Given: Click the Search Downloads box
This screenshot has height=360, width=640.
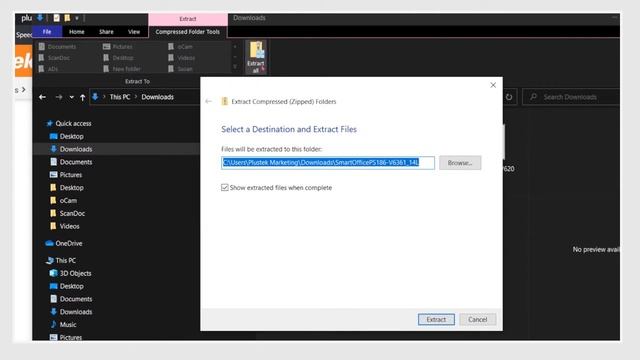Looking at the screenshot, I should click(571, 97).
